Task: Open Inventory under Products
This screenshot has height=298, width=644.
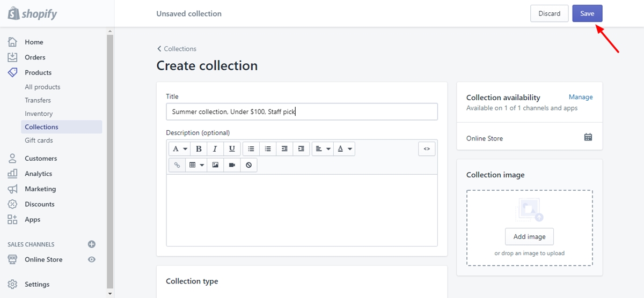Action: click(39, 114)
